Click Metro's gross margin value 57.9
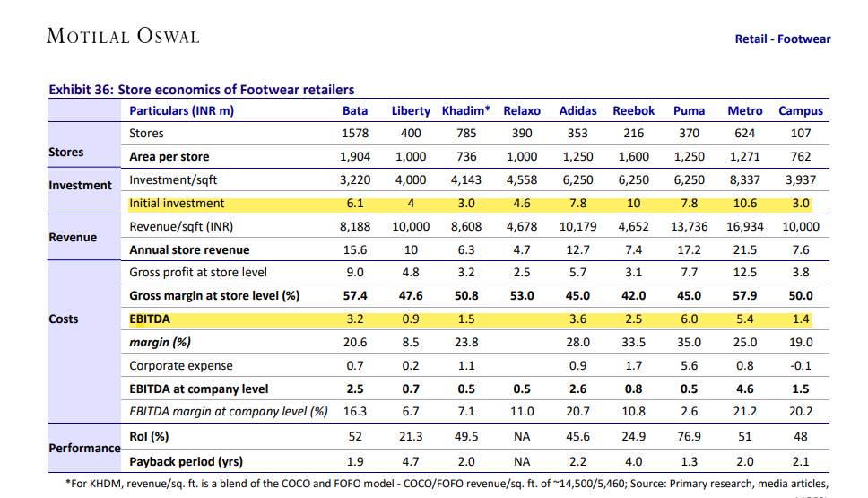 click(744, 296)
